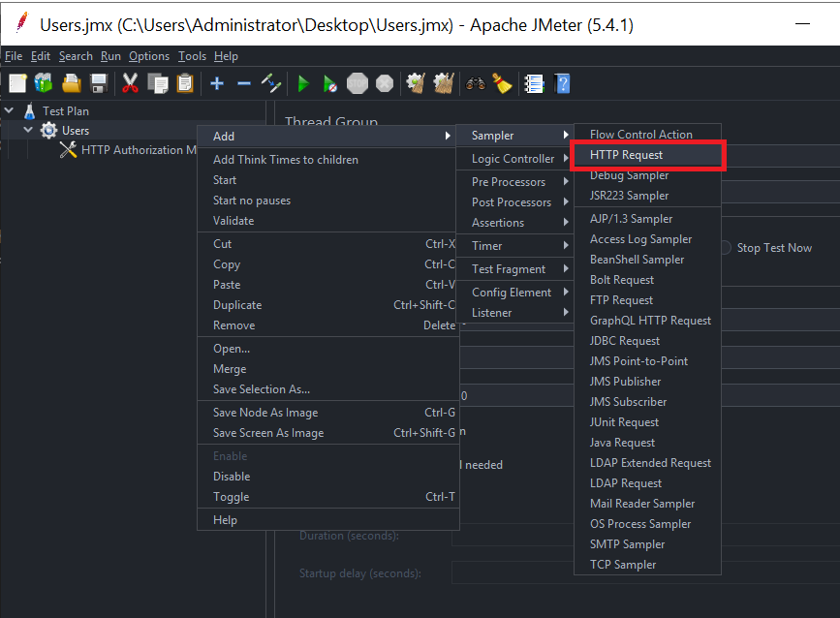
Task: Open the Templates icon in toolbar
Action: click(44, 83)
